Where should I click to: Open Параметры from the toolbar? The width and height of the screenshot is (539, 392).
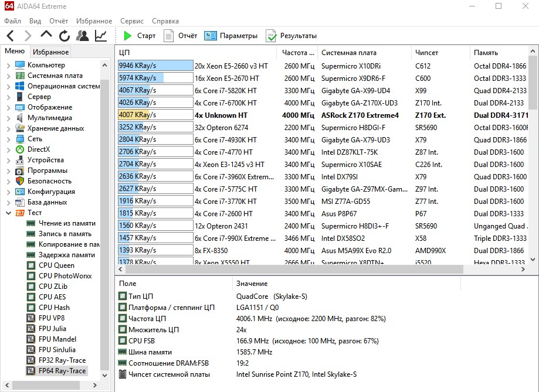[230, 36]
